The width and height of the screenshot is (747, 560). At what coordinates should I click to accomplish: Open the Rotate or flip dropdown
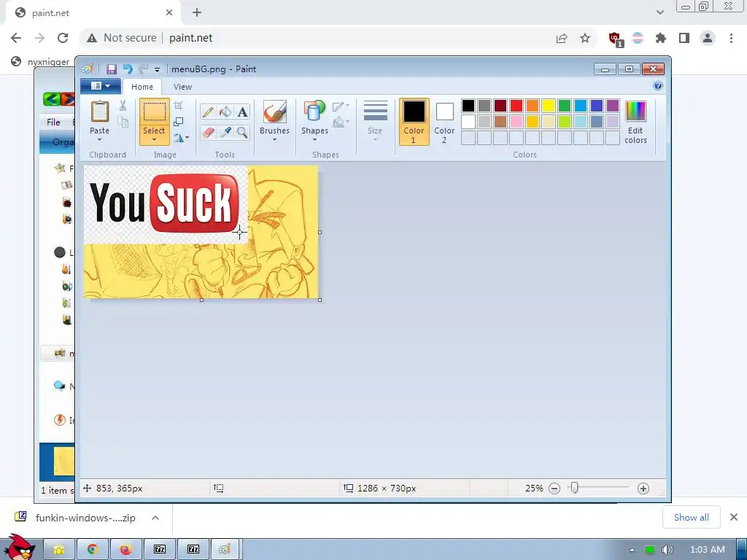(181, 138)
